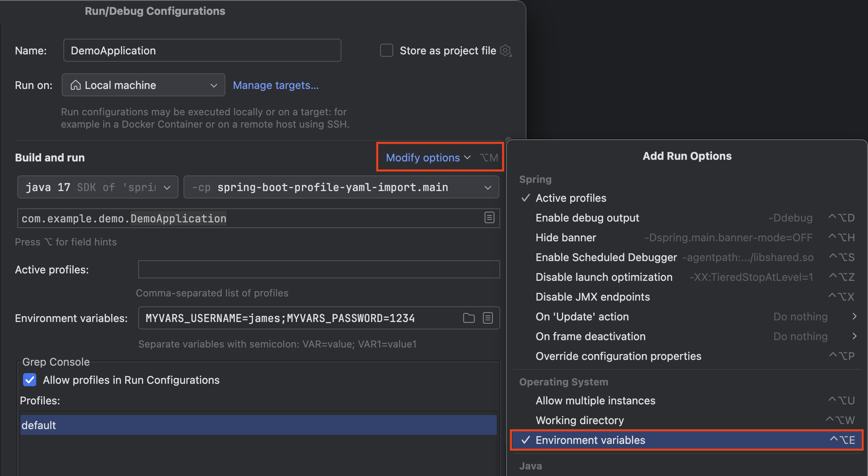Click the home icon in Run on selector

(76, 85)
